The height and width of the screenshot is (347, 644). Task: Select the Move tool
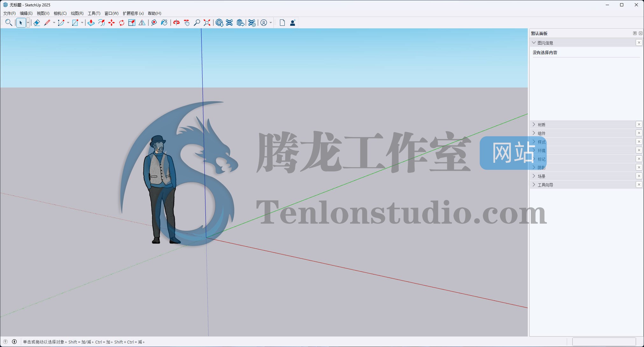(x=111, y=23)
